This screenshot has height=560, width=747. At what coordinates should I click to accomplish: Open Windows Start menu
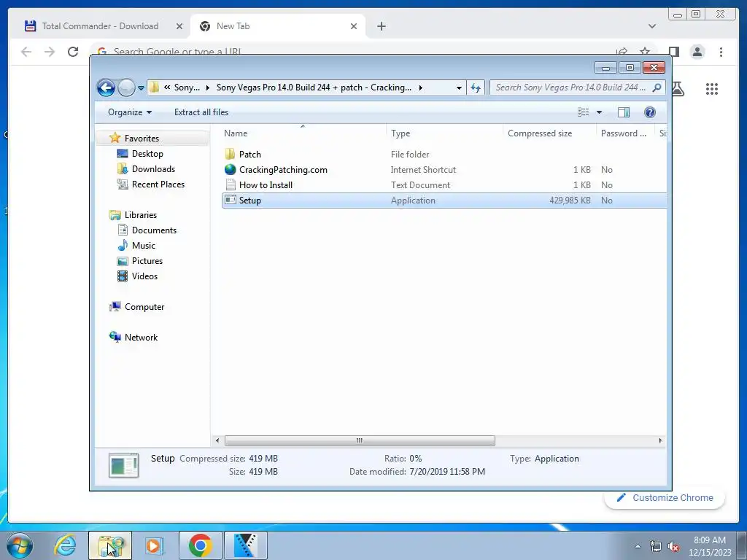[20, 545]
